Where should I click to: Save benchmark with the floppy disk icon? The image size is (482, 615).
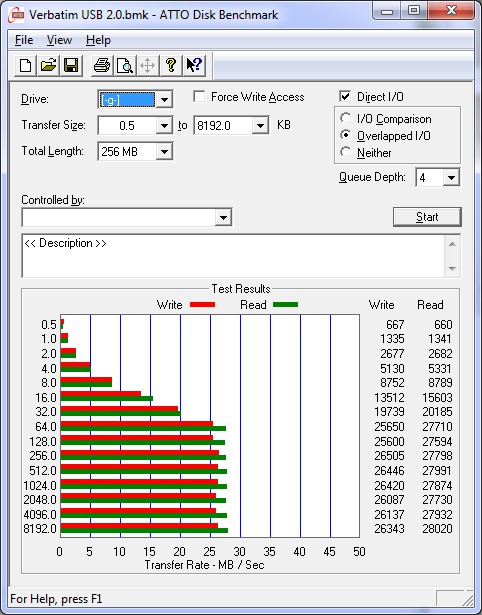tap(71, 66)
